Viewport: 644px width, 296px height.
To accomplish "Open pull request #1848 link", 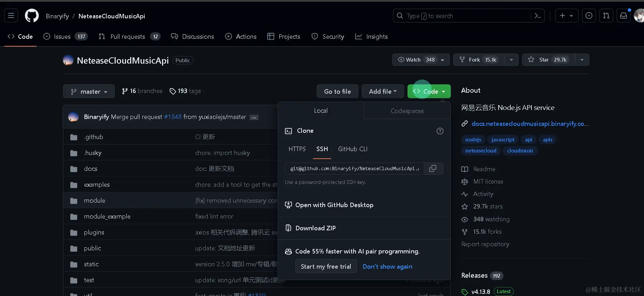I will (x=173, y=117).
